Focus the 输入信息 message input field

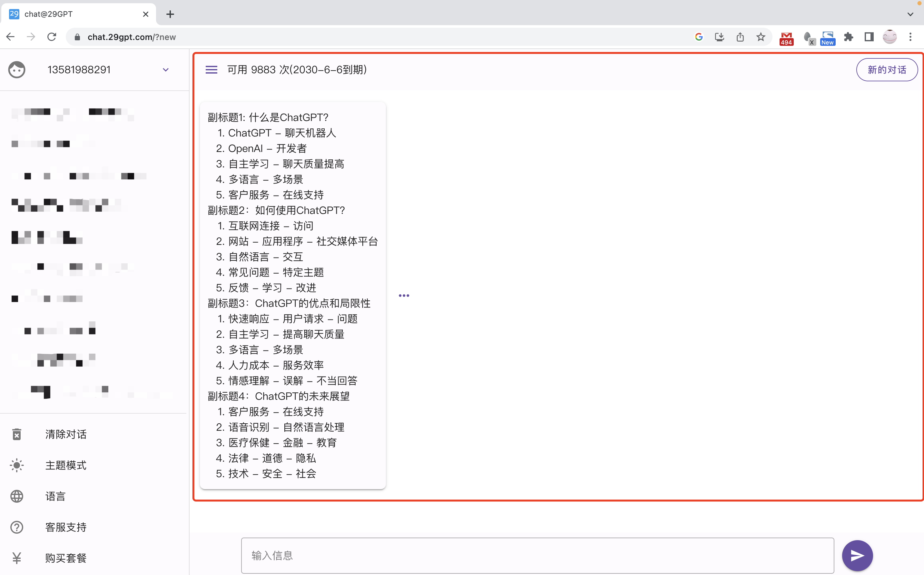pos(537,555)
